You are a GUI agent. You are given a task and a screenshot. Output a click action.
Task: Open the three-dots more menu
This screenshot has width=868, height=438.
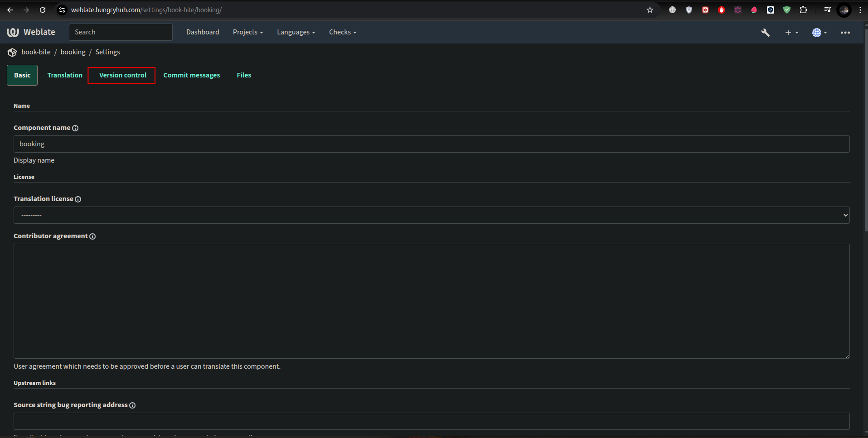click(845, 33)
